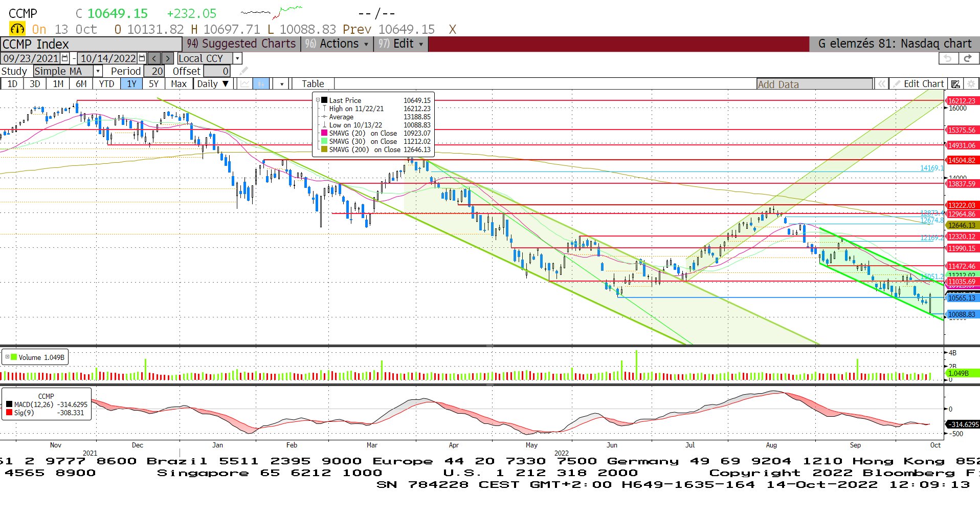This screenshot has width=980, height=513.
Task: Open the chart type dropdown arrow
Action: pyautogui.click(x=281, y=84)
